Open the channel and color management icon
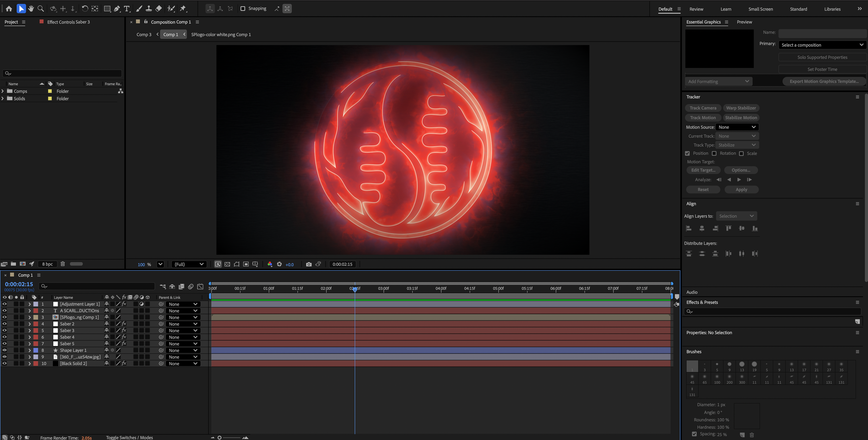This screenshot has height=440, width=868. coord(270,264)
